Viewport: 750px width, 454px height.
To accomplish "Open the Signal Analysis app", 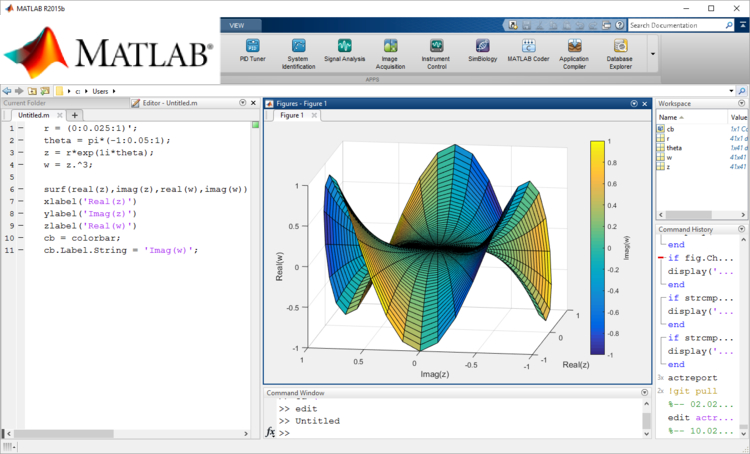I will 344,50.
